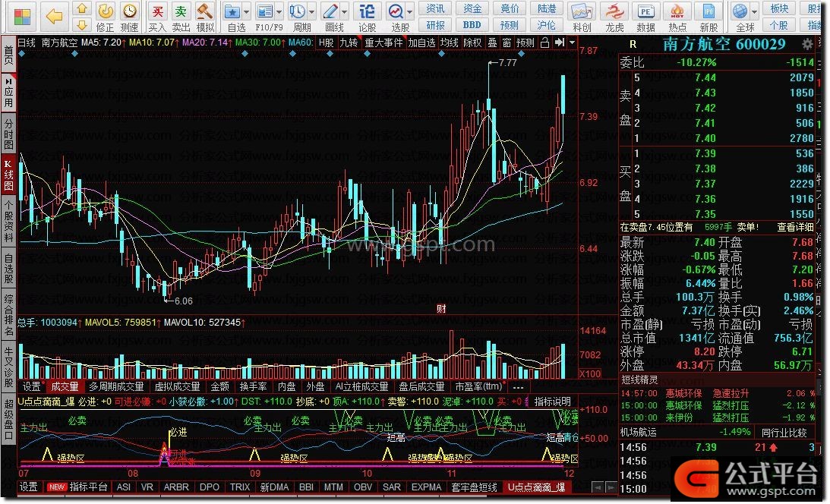Viewport: 830px width, 504px height.
Task: Toggle the H股 chart option
Action: click(x=327, y=43)
